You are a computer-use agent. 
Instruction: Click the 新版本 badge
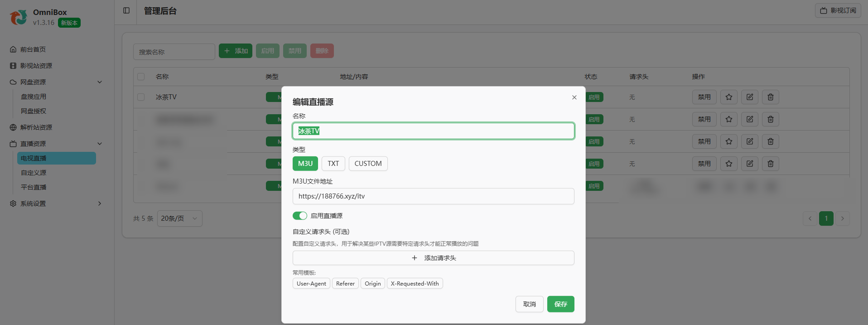tap(69, 23)
